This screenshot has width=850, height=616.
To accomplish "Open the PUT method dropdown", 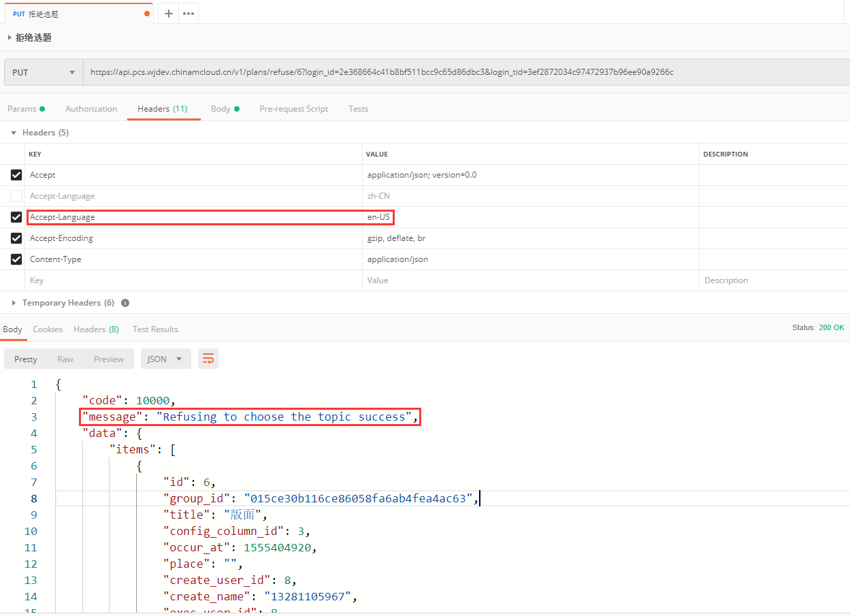I will point(44,72).
